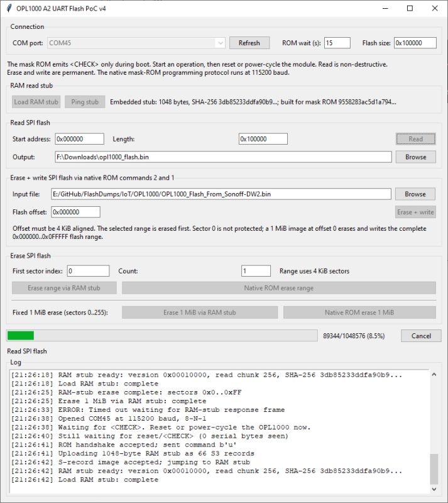448x503 pixels.
Task: Click the First sector index field
Action: (x=88, y=271)
